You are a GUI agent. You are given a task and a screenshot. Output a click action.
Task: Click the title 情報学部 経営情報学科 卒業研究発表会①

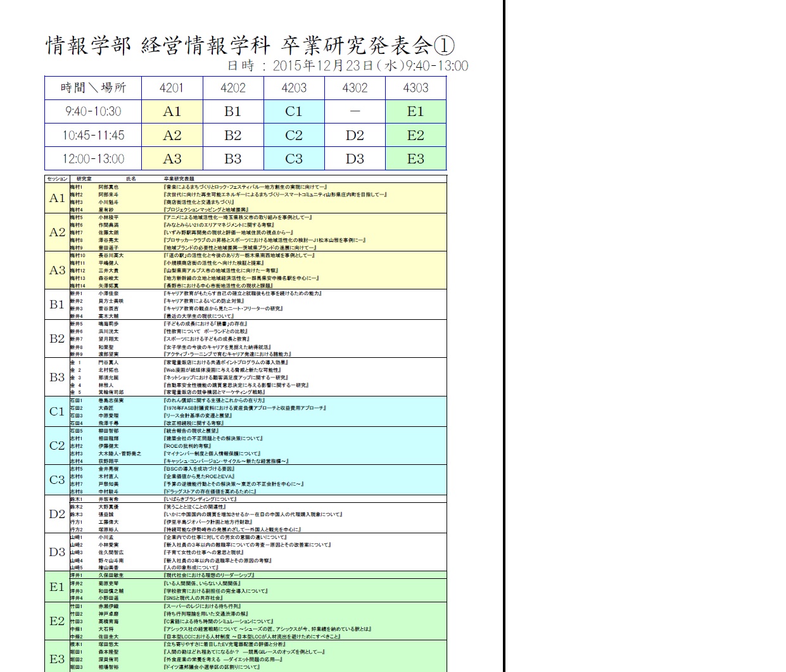tap(250, 46)
